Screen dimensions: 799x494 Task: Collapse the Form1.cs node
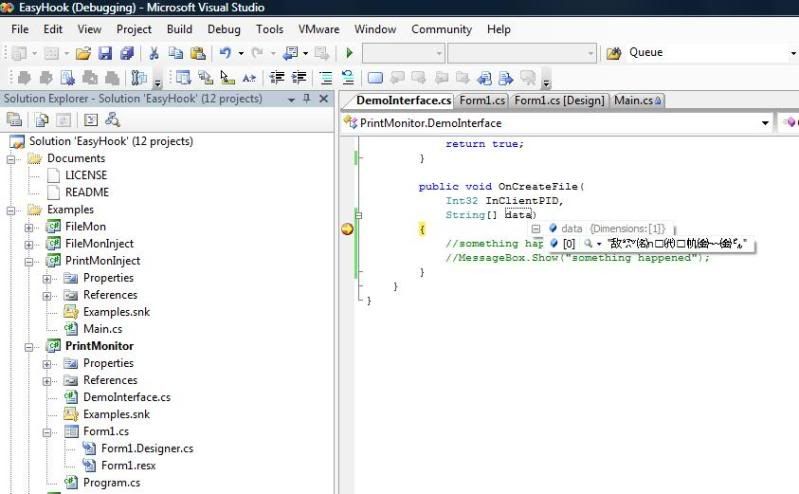(47, 432)
